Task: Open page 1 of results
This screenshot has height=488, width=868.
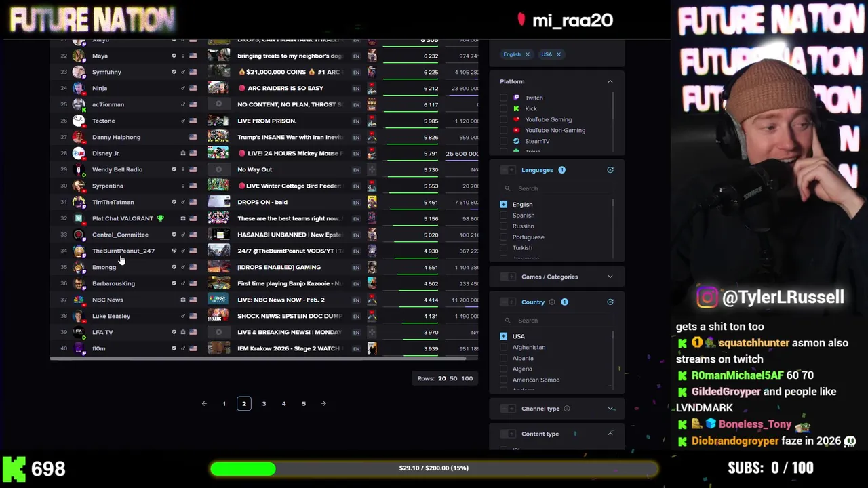Action: [224, 404]
